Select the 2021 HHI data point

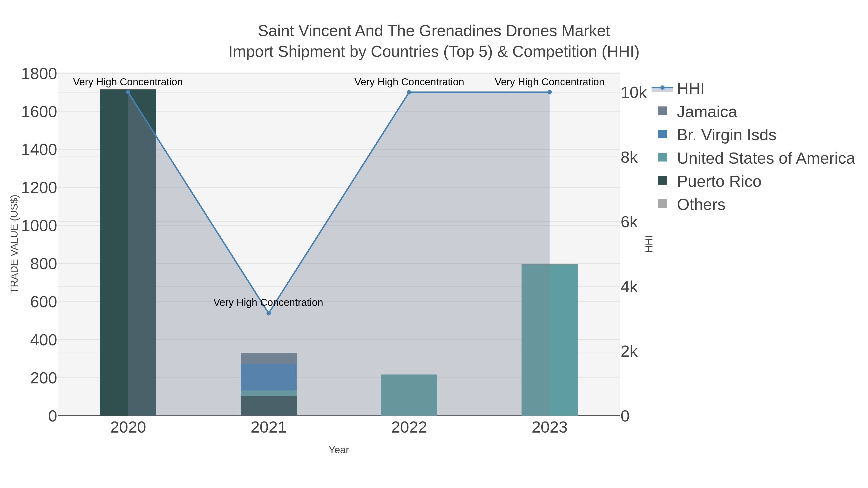pyautogui.click(x=269, y=313)
